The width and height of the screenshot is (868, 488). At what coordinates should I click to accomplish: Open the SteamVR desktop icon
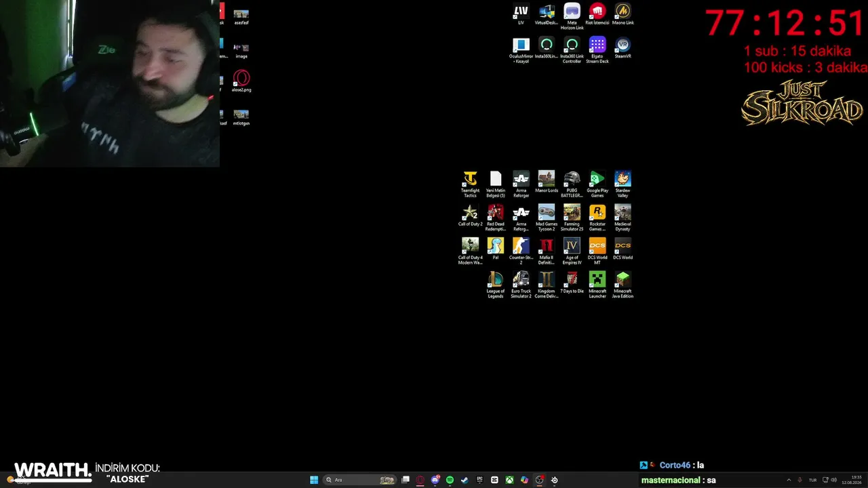(623, 48)
